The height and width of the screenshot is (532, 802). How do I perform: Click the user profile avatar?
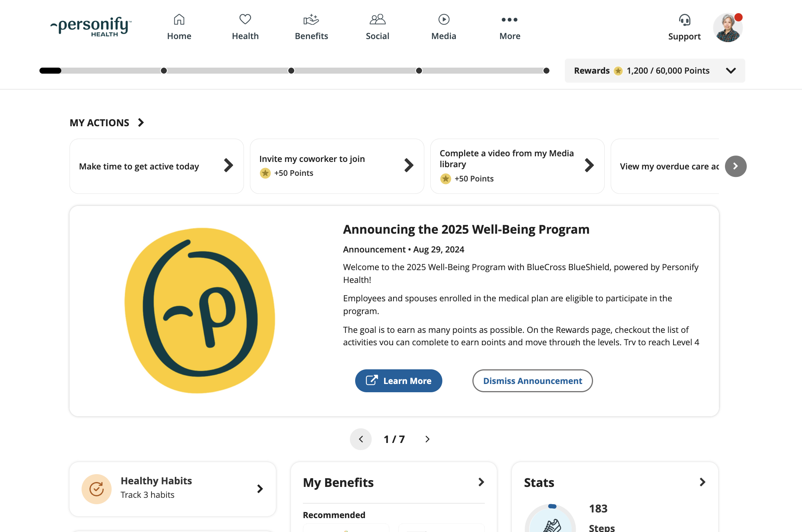(728, 28)
